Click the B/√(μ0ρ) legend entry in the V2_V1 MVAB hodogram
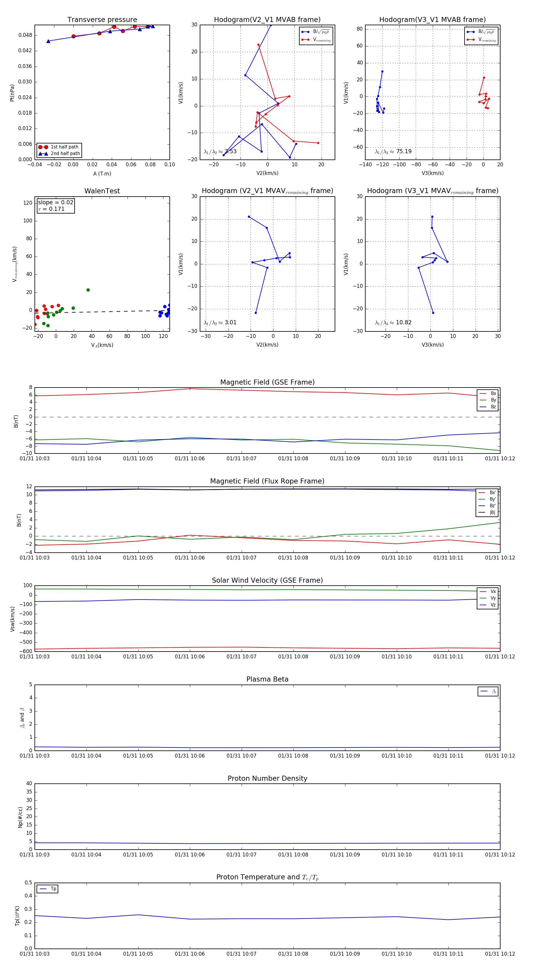Screen dimensions: 535x980 316,32
